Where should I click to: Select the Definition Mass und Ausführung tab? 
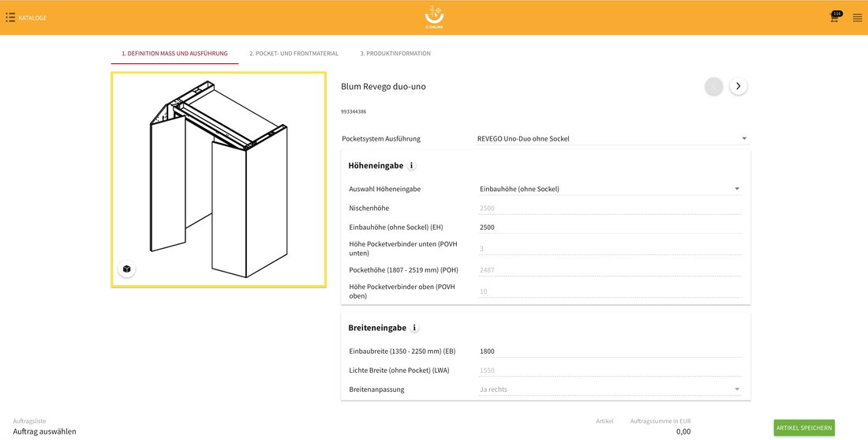click(x=175, y=54)
